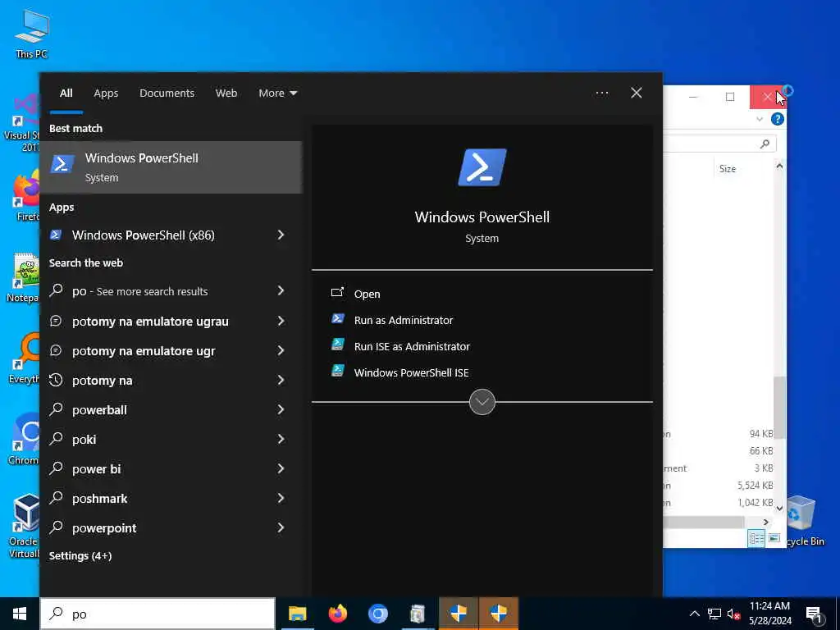The width and height of the screenshot is (840, 630).
Task: Switch to the Documents search tab
Action: pos(167,94)
